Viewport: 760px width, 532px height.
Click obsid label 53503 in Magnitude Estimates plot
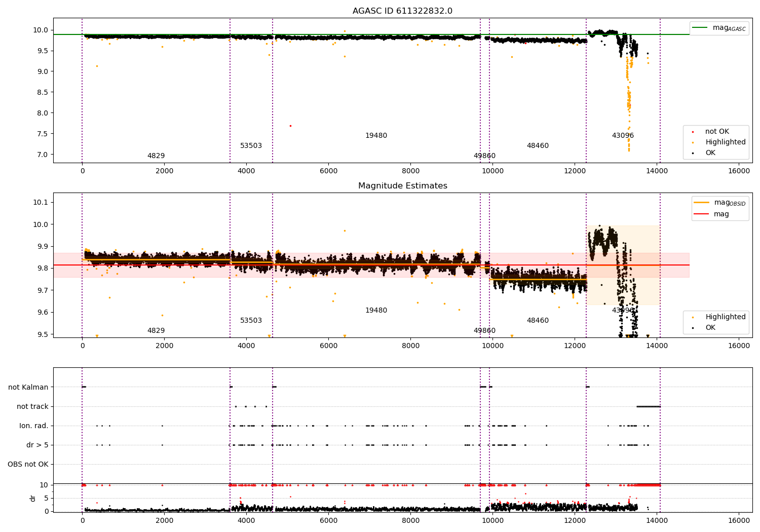pos(251,321)
